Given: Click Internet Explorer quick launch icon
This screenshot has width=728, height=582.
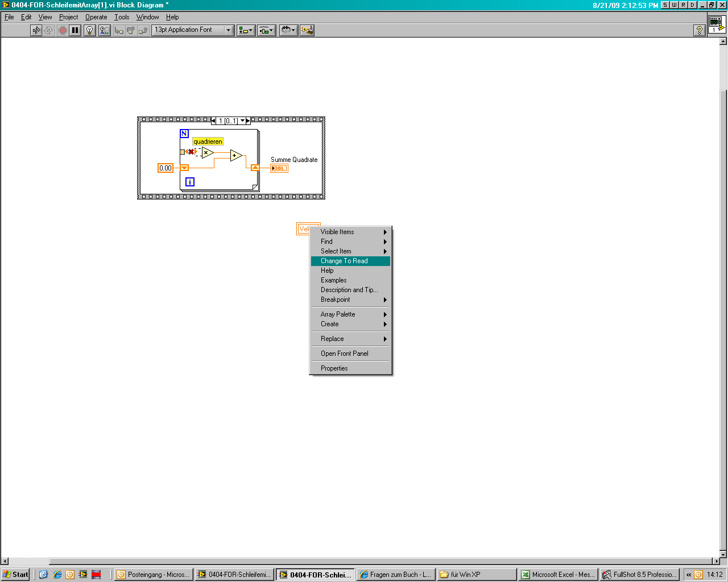Looking at the screenshot, I should [57, 575].
